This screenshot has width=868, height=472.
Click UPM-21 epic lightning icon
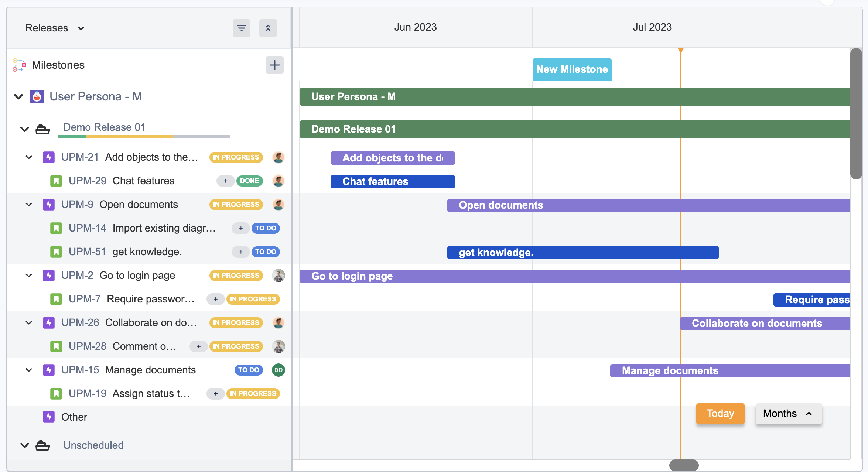(49, 157)
